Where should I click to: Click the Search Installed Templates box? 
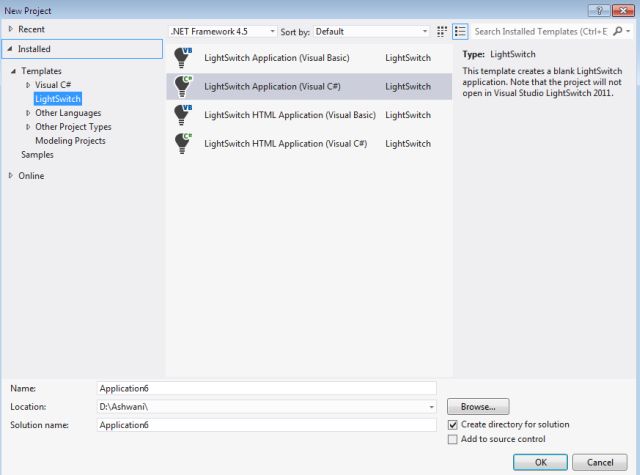point(540,31)
